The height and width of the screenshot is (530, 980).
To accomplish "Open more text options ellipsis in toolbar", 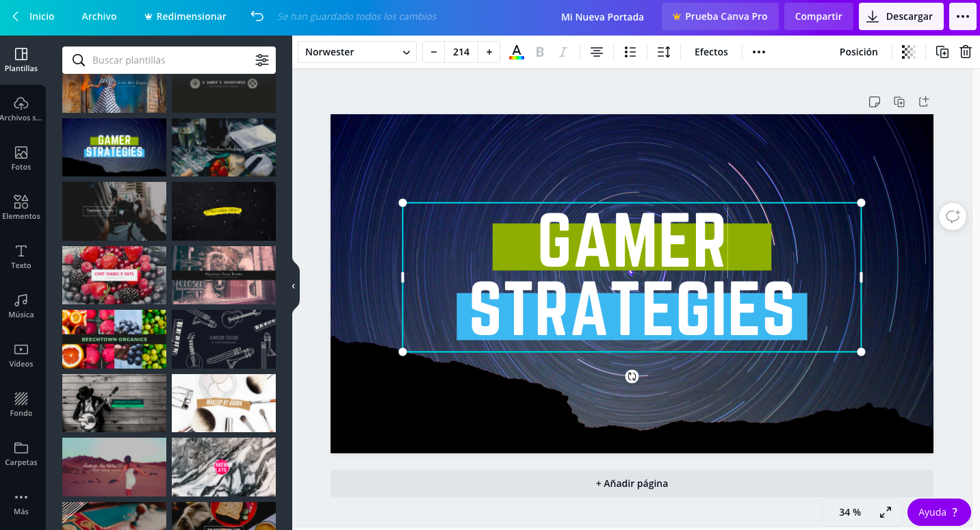I will pyautogui.click(x=759, y=52).
